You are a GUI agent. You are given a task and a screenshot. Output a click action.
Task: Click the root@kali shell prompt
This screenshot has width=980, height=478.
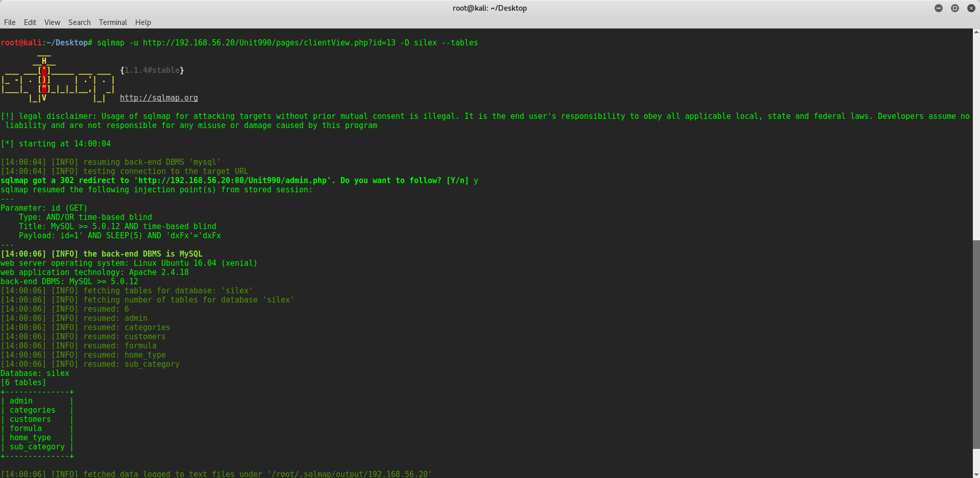click(46, 43)
